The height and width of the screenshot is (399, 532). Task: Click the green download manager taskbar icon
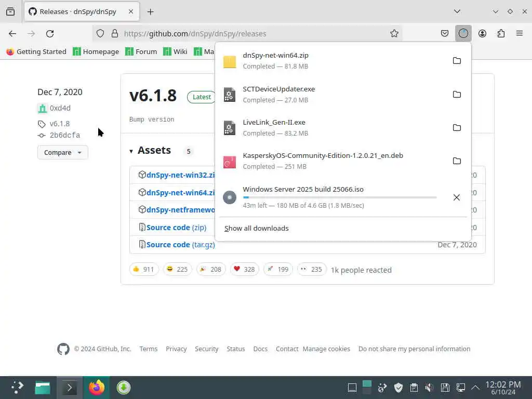[124, 388]
